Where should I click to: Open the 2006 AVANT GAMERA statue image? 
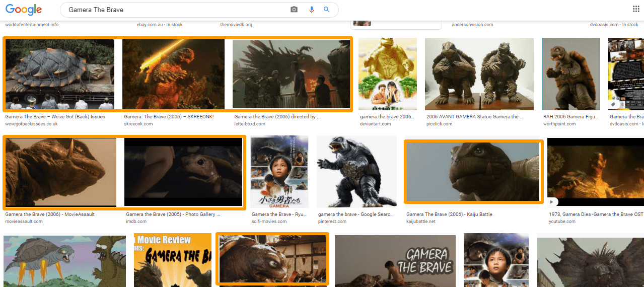(x=479, y=74)
